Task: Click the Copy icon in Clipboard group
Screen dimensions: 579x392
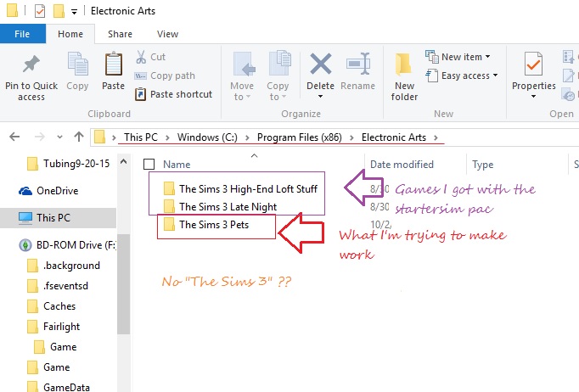Action: tap(77, 64)
